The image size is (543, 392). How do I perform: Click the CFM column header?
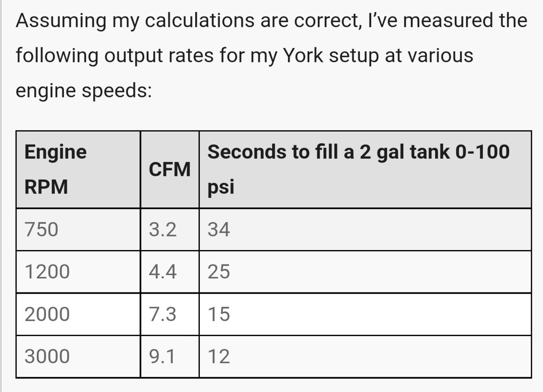click(170, 170)
